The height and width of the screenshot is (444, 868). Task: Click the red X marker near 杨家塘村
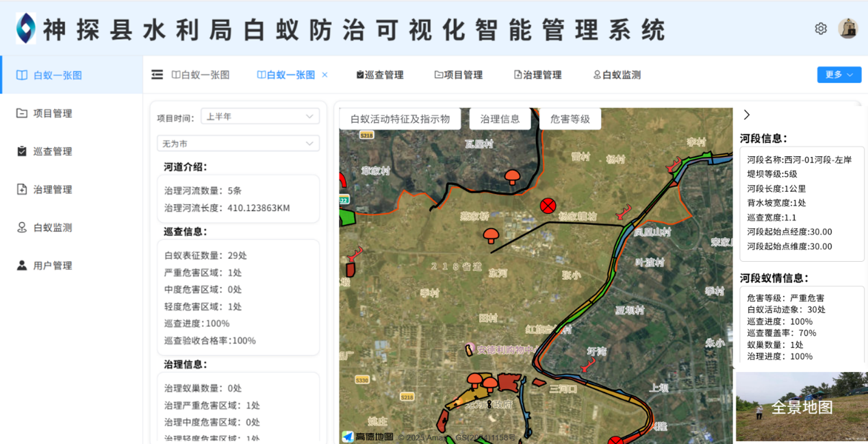(x=548, y=205)
